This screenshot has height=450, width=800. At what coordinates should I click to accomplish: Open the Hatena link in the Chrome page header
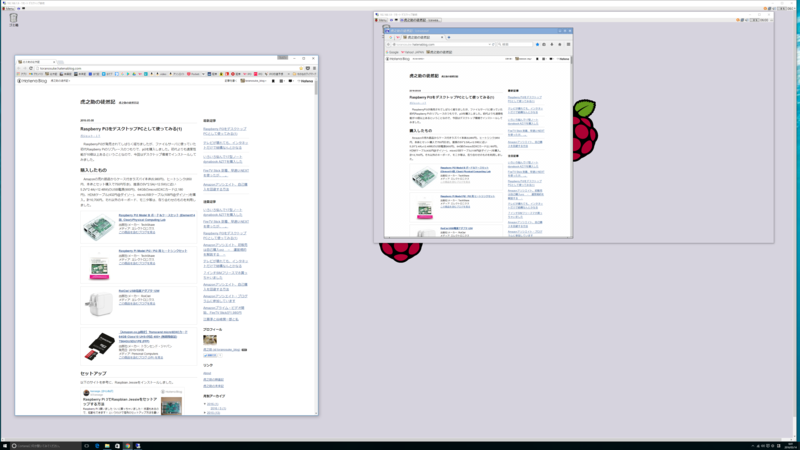(x=305, y=81)
